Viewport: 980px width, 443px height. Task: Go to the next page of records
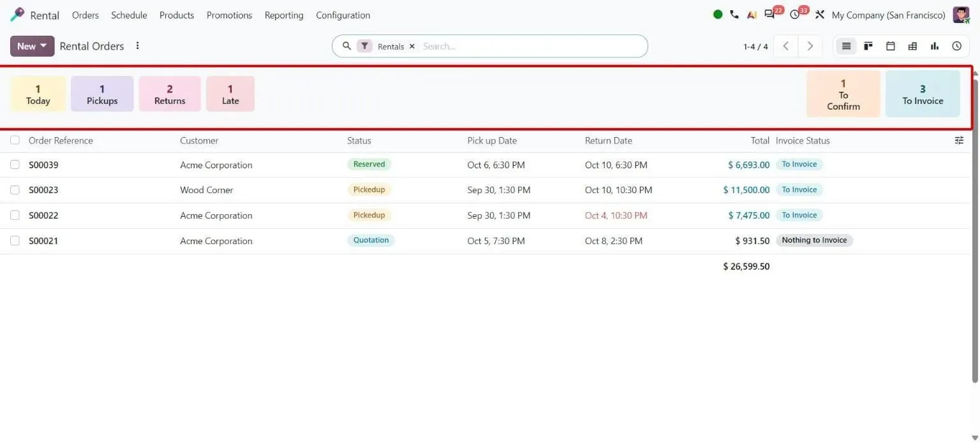(x=810, y=46)
